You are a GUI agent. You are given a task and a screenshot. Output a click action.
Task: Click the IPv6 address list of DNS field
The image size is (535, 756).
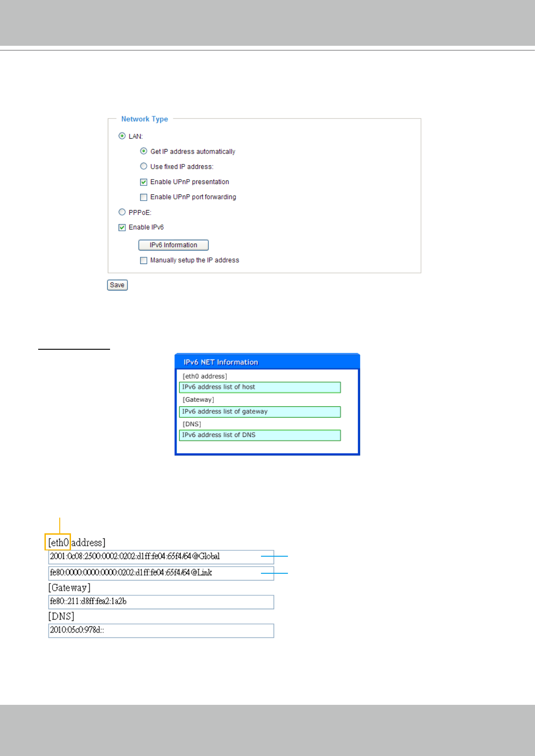point(260,435)
